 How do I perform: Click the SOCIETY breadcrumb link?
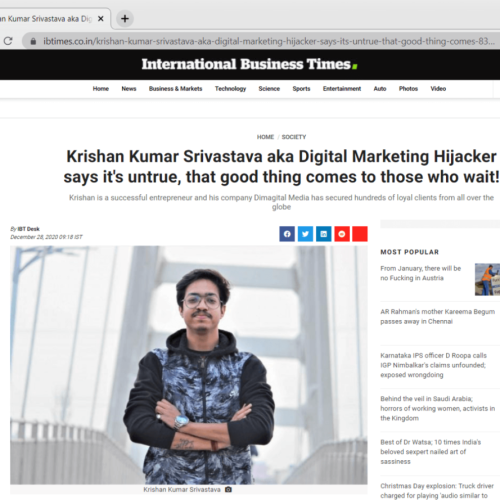[294, 137]
